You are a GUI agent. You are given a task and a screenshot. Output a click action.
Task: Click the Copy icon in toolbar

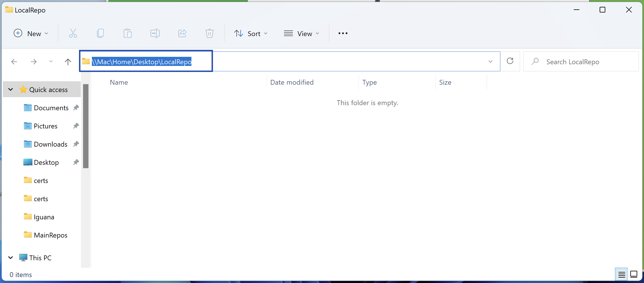click(100, 34)
